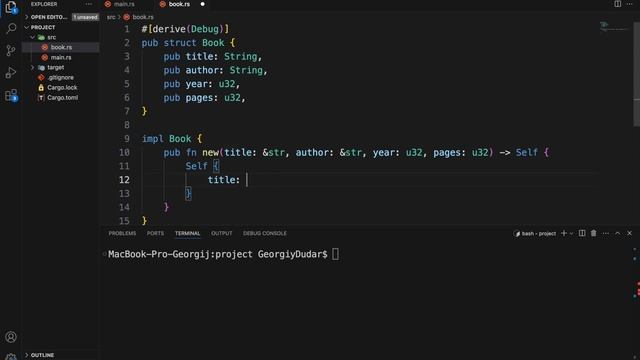Screen dimensions: 640x360
Task: Split the terminal panel
Action: 582,233
